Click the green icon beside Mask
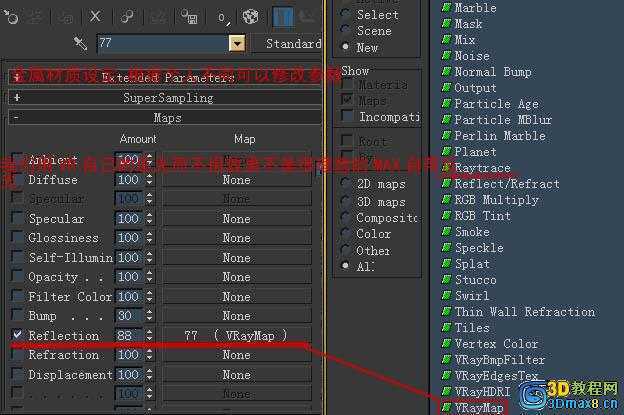624x415 pixels. tap(447, 23)
